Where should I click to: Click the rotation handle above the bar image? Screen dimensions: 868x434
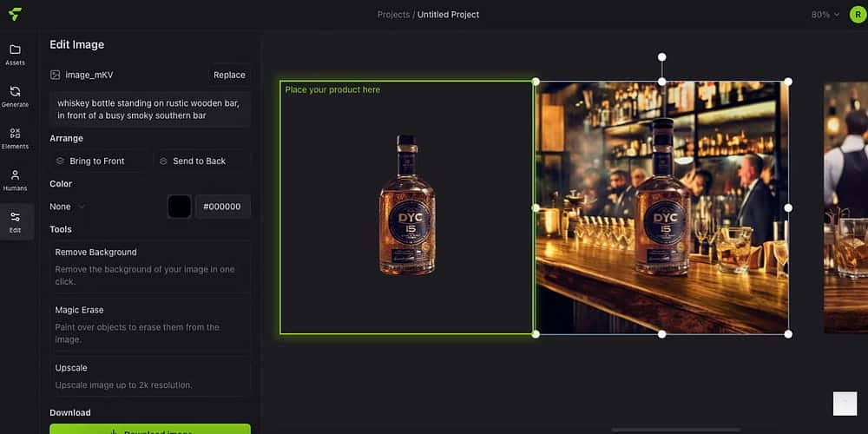661,57
